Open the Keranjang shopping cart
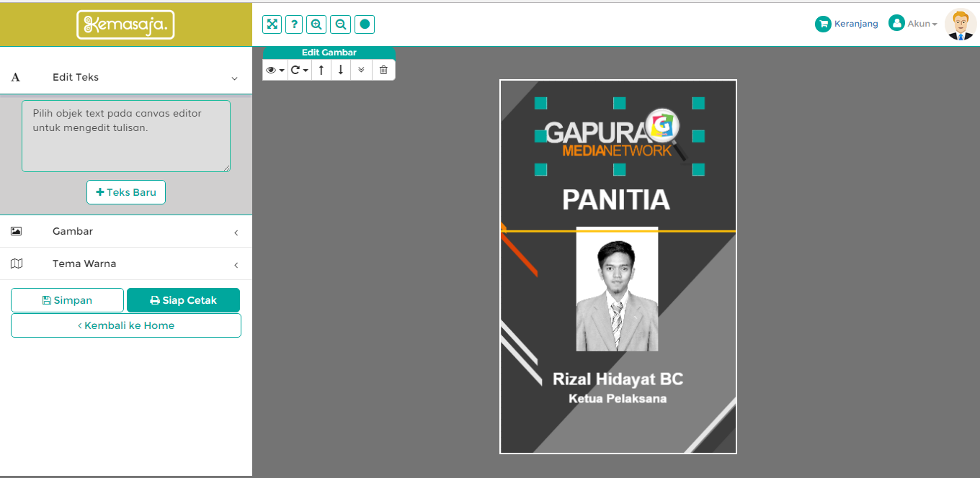The width and height of the screenshot is (980, 478). point(847,24)
